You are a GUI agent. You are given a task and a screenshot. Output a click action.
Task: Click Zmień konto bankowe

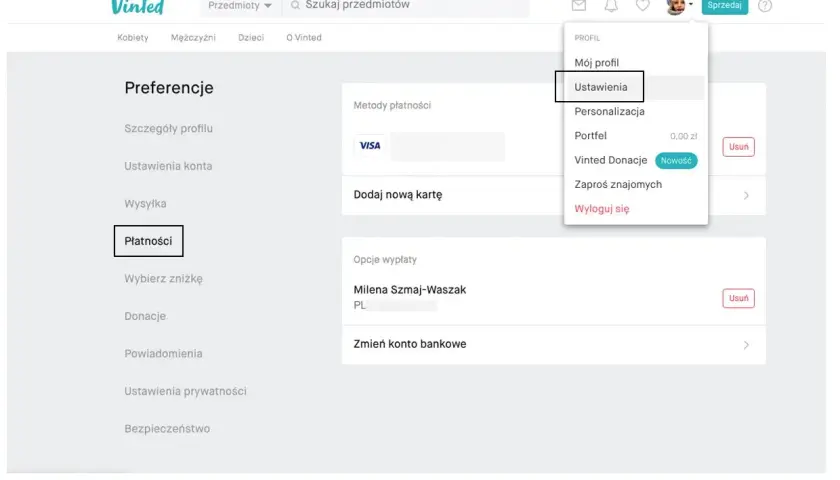[x=410, y=344]
